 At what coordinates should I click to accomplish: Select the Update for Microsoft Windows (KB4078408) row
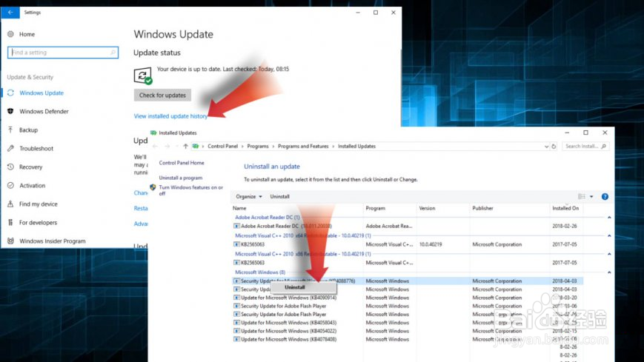point(408,340)
